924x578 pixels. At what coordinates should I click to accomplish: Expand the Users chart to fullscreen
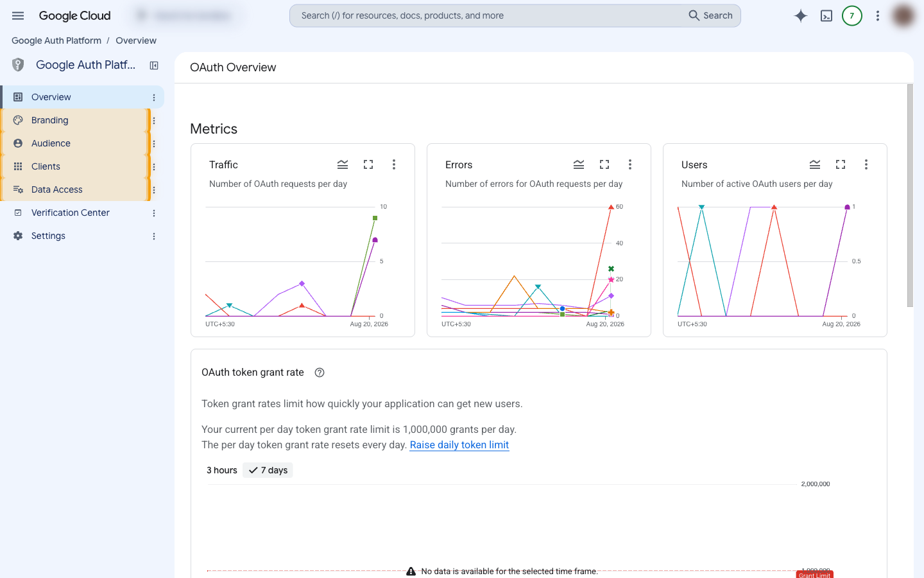tap(841, 164)
